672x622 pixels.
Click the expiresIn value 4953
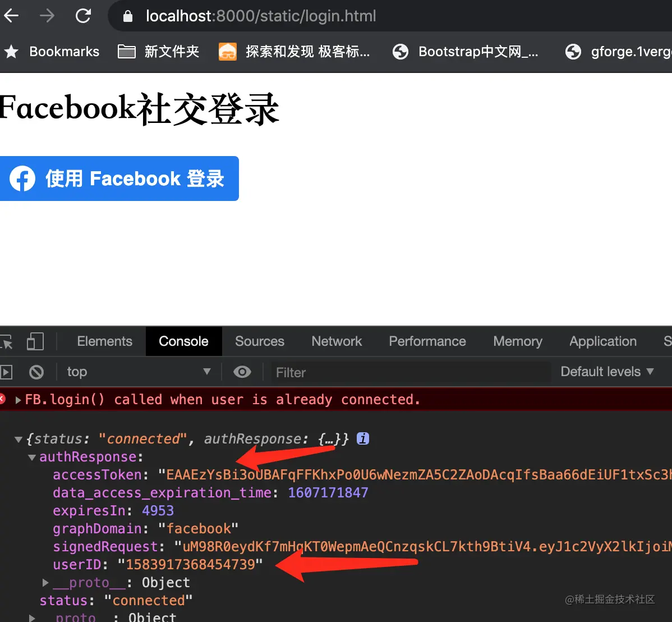[x=158, y=511]
